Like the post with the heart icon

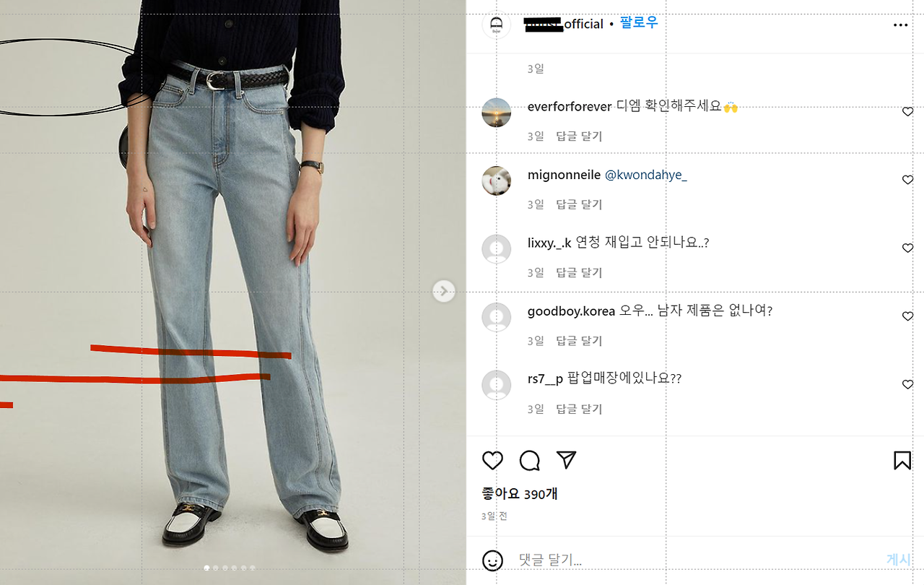[x=492, y=461]
